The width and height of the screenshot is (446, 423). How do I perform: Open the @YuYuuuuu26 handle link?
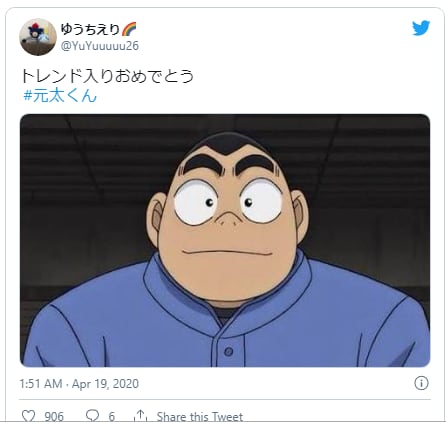tap(100, 46)
